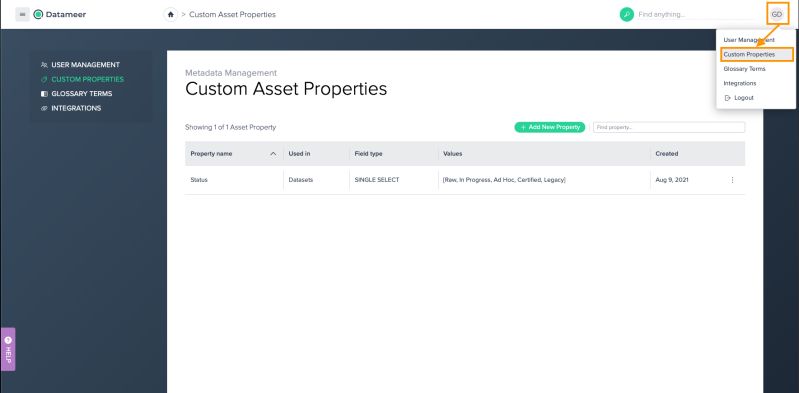Choose Glossary Terms in user dropdown
Image resolution: width=799 pixels, height=393 pixels.
click(x=744, y=69)
